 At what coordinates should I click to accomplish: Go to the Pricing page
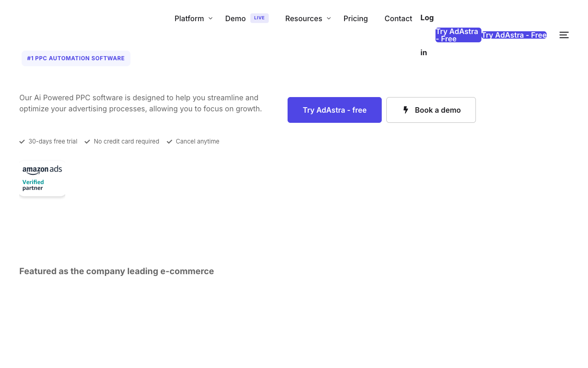[x=356, y=18]
